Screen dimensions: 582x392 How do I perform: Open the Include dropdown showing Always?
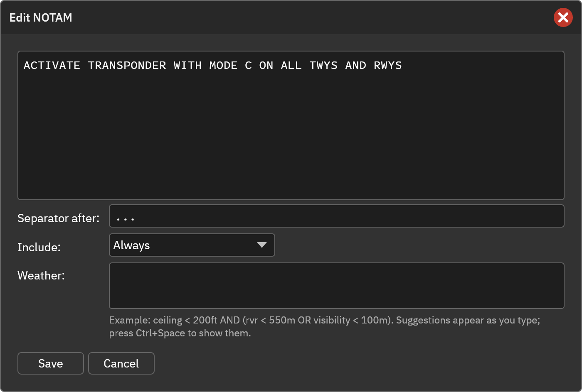pyautogui.click(x=192, y=245)
